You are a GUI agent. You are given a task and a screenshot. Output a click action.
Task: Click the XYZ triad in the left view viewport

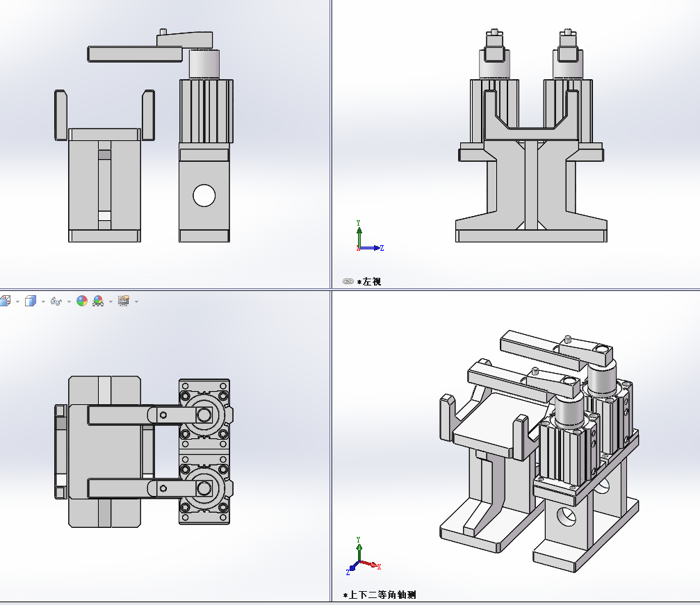coord(368,236)
